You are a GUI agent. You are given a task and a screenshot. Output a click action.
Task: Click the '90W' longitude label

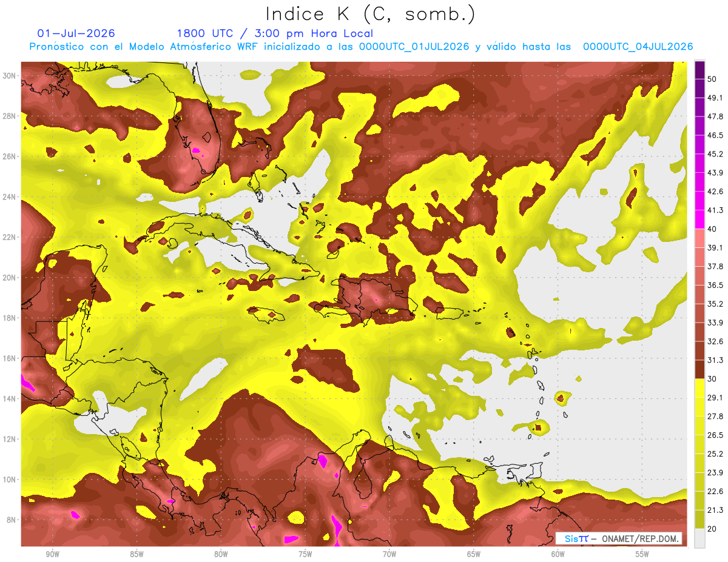pyautogui.click(x=52, y=555)
